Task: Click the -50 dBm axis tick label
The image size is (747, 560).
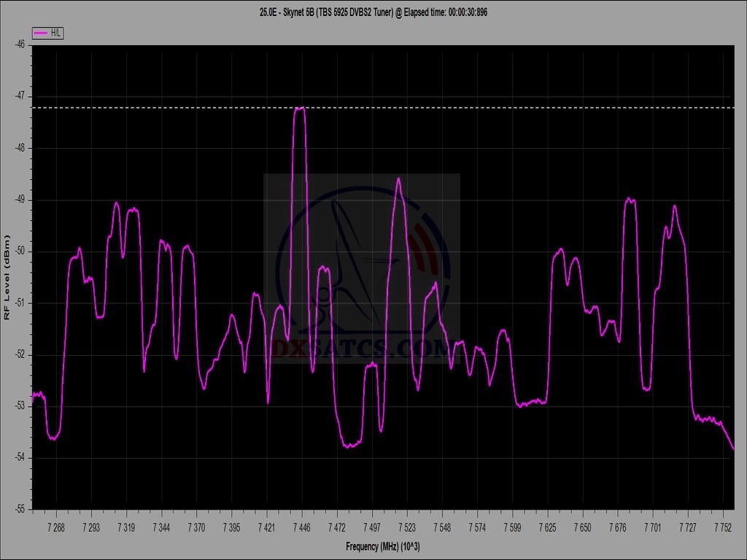Action: tap(20, 251)
